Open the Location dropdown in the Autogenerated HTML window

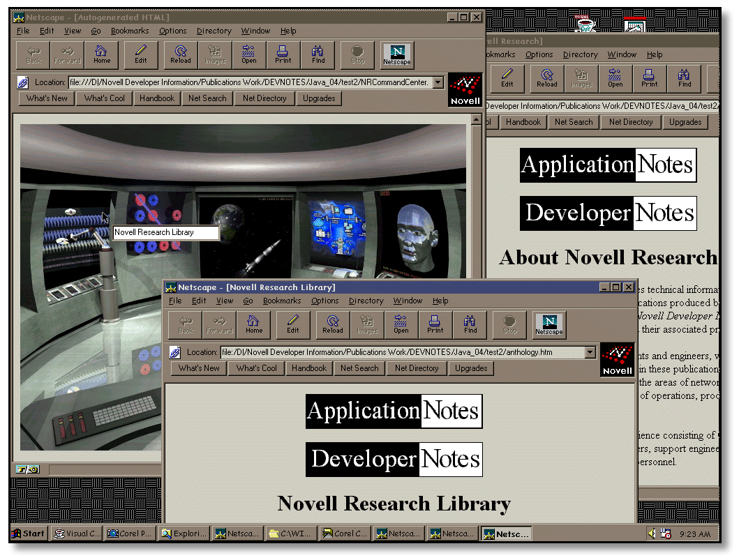[x=438, y=82]
